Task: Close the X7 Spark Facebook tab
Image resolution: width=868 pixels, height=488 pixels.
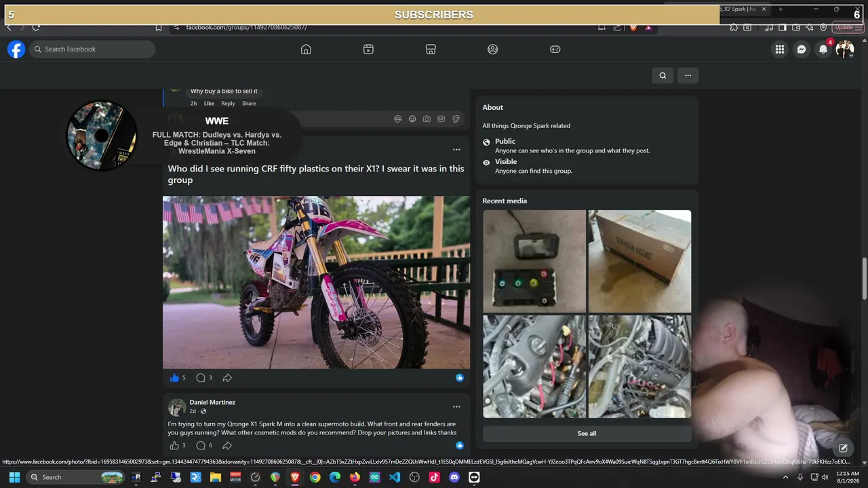Action: (x=764, y=9)
